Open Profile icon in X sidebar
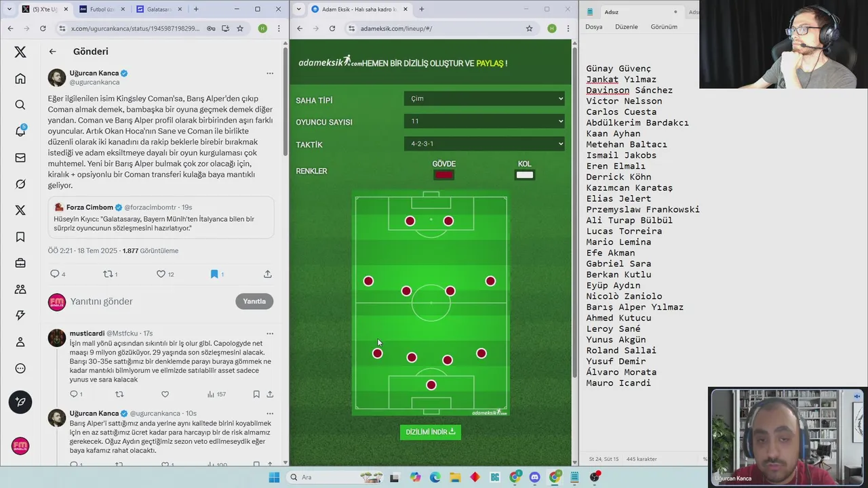 pos(20,342)
